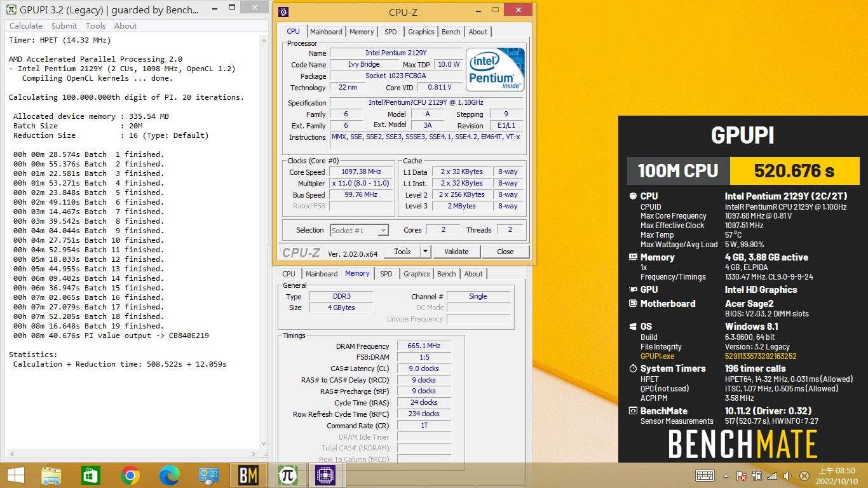Click the DRAM Frequency 665.1 MHz field
868x488 pixels.
pyautogui.click(x=424, y=346)
